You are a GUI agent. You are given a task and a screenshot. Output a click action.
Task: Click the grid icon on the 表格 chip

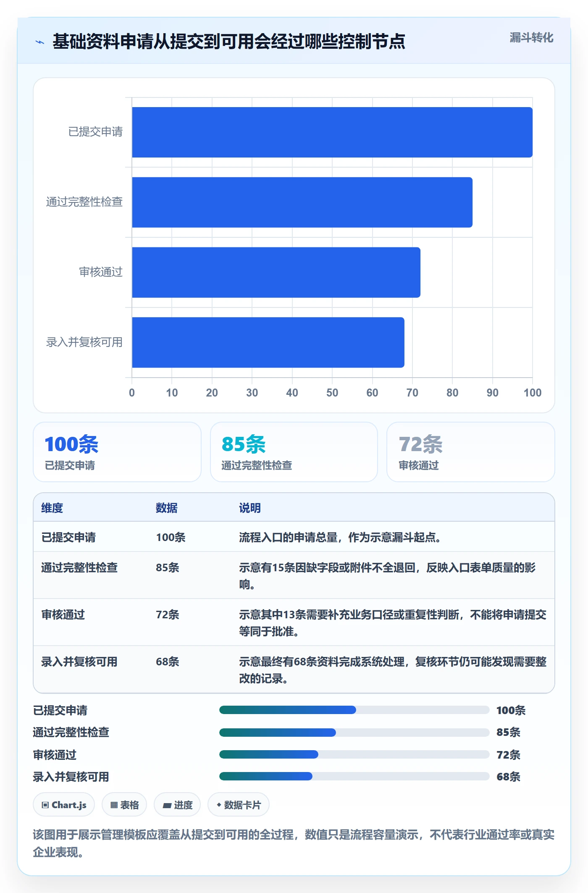click(x=114, y=805)
